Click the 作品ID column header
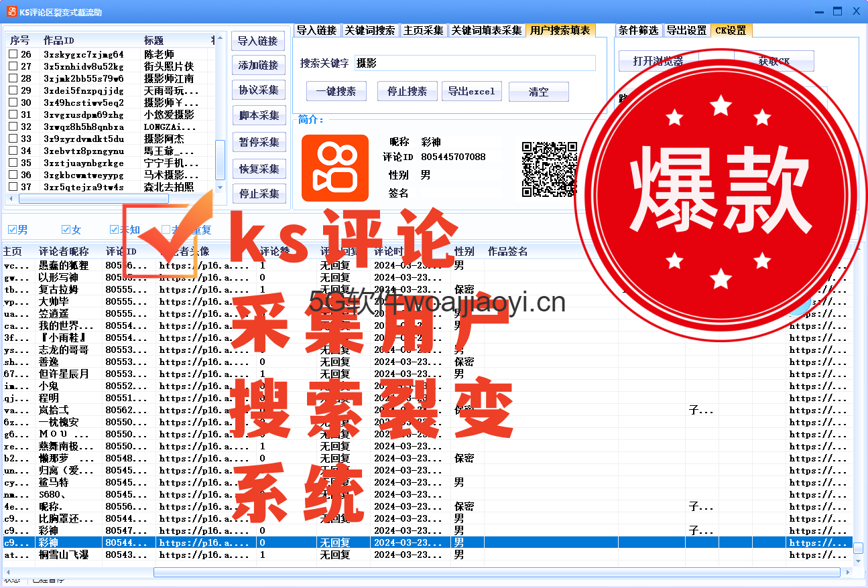868x588 pixels. [90, 40]
